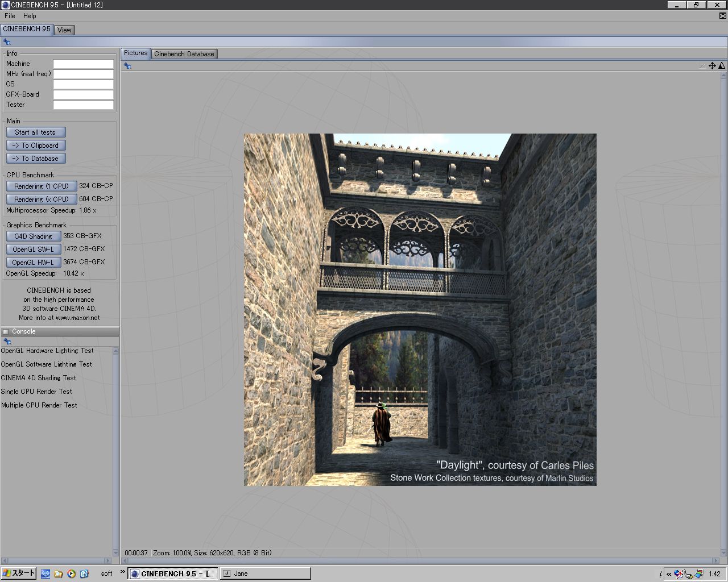This screenshot has height=582, width=728.
Task: Click console horizontal scrollbar right arrow
Action: pyautogui.click(x=108, y=561)
